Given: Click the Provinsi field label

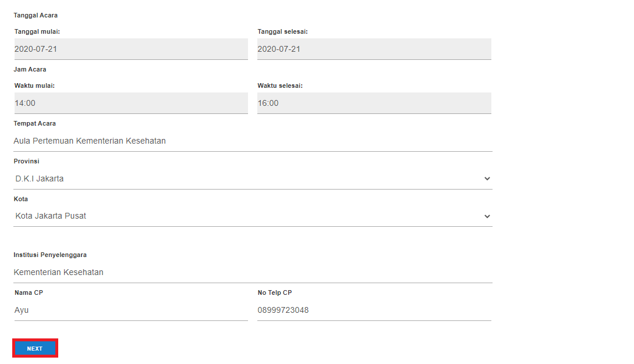Looking at the screenshot, I should pyautogui.click(x=26, y=161).
